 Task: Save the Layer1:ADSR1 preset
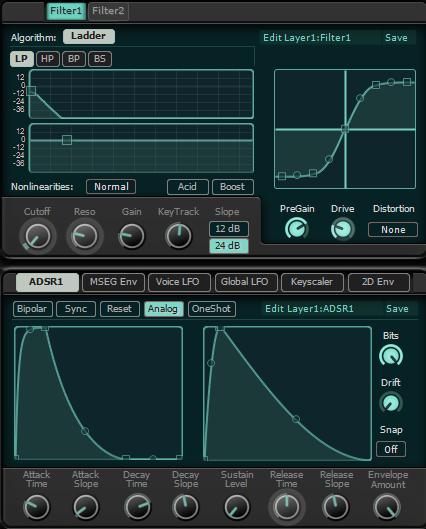coord(397,309)
